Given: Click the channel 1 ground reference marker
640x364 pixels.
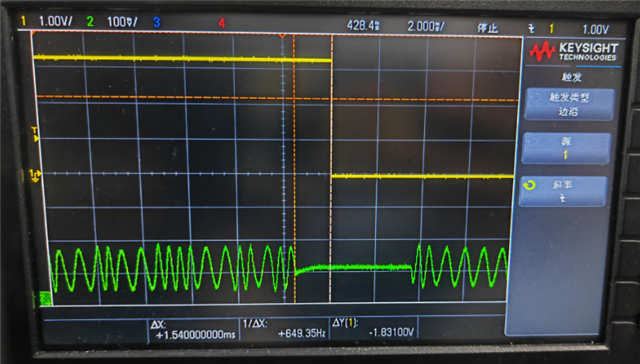Looking at the screenshot, I should (35, 175).
